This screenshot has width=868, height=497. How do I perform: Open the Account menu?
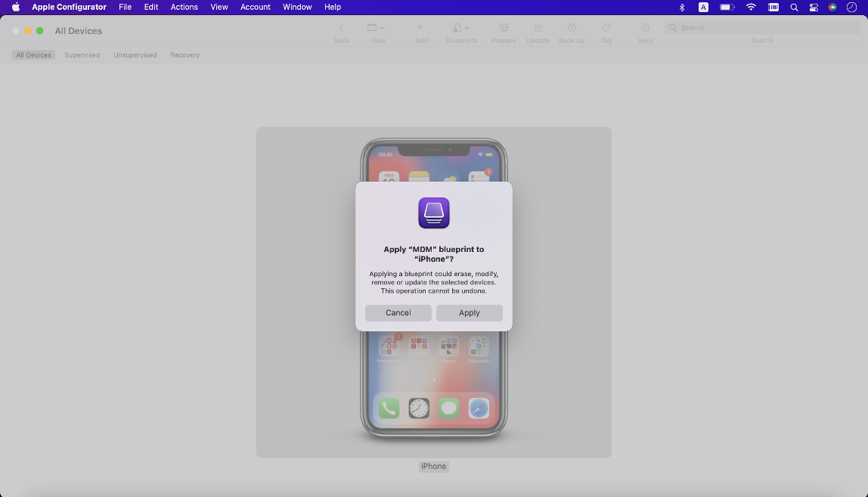[x=256, y=8]
